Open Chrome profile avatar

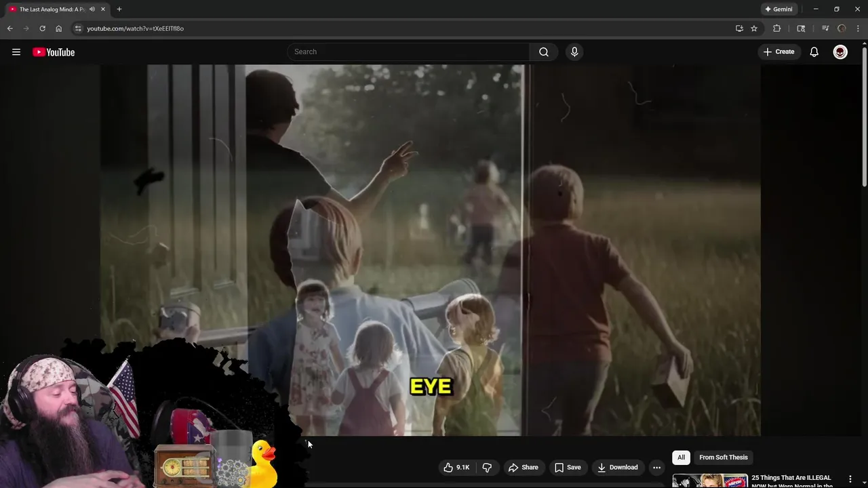point(842,28)
